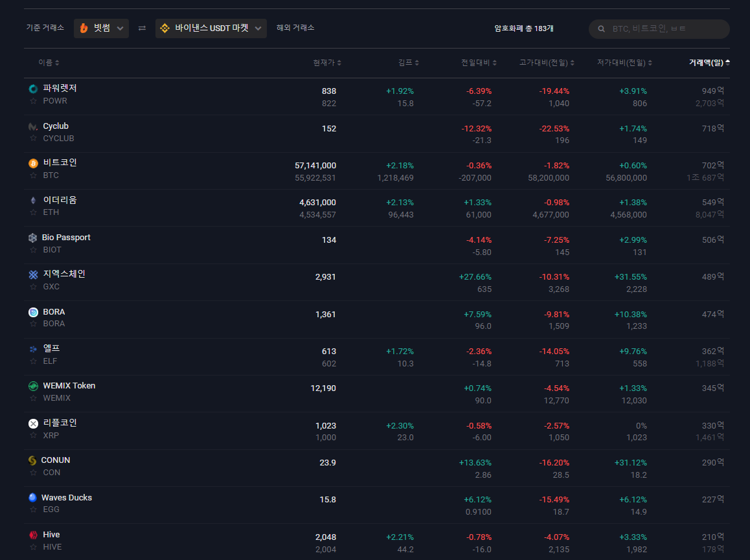The image size is (750, 560).
Task: Click the Waves Ducks EGG logo icon
Action: (x=33, y=498)
